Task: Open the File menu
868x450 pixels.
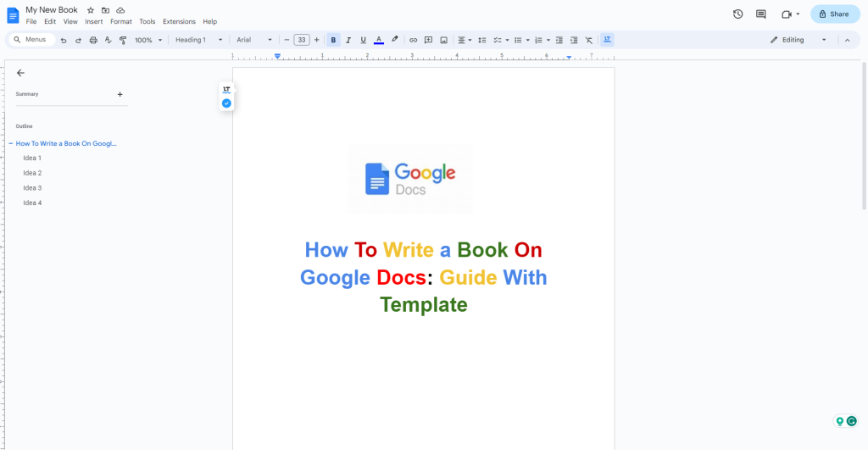Action: click(31, 21)
